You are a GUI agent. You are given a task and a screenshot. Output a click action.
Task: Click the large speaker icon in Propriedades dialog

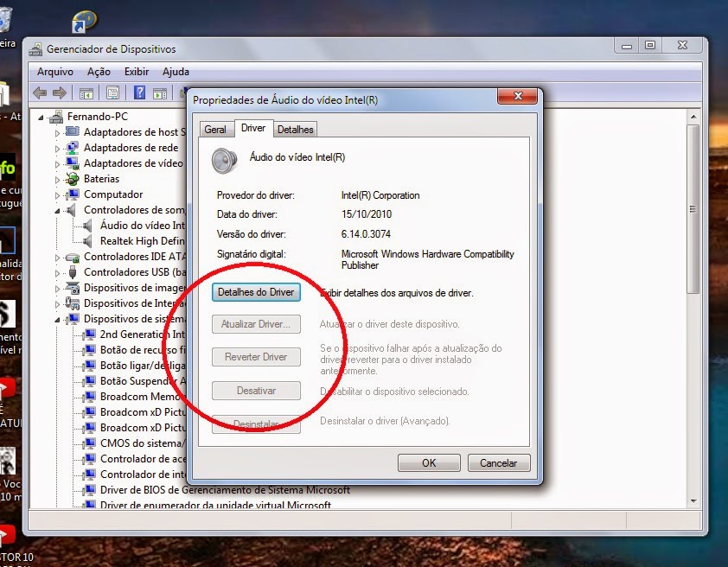click(224, 161)
